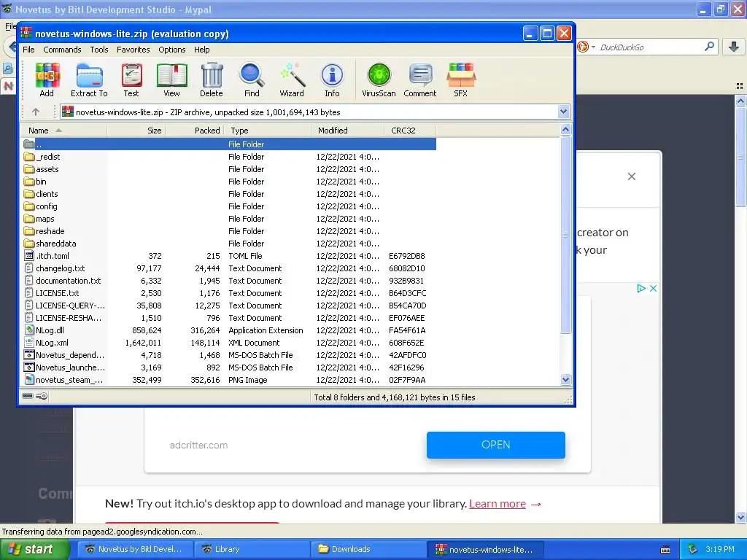Click the Windows start button

tap(34, 549)
